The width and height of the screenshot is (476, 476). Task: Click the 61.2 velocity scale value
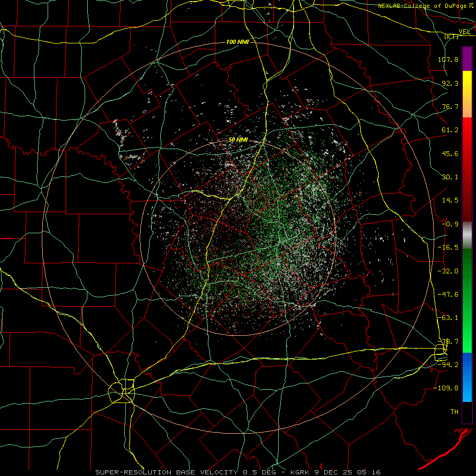tap(450, 130)
